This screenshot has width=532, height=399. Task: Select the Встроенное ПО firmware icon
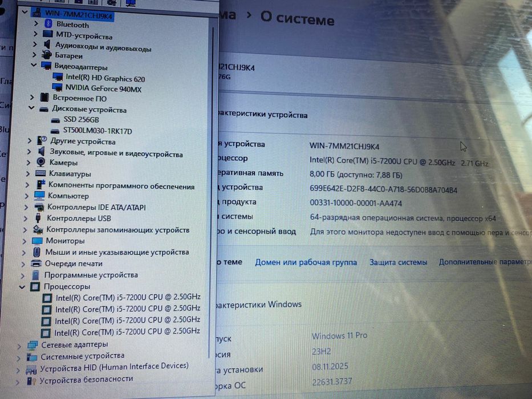44,97
